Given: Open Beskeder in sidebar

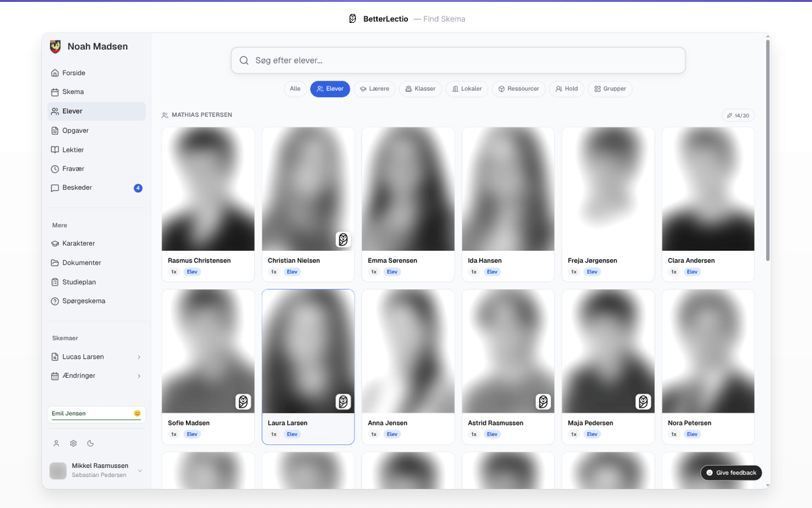Looking at the screenshot, I should (x=96, y=188).
